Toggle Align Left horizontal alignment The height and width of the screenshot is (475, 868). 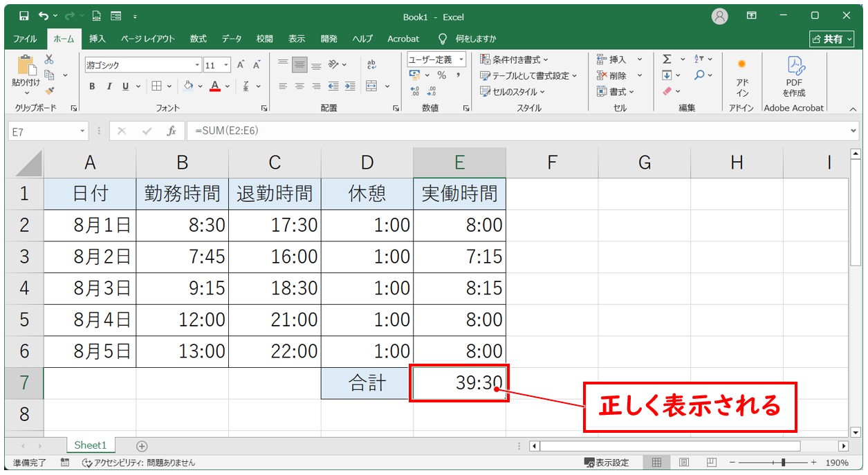283,86
